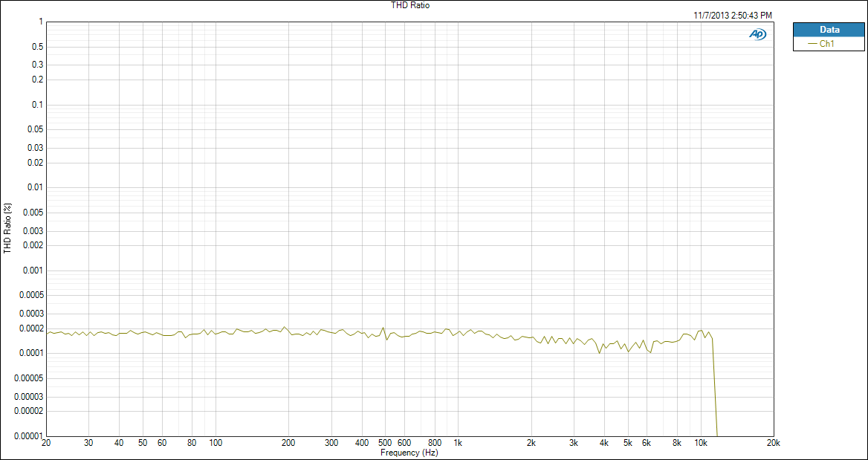868x460 pixels.
Task: Click the 0.0001 Y-axis tick label
Action: click(x=31, y=353)
